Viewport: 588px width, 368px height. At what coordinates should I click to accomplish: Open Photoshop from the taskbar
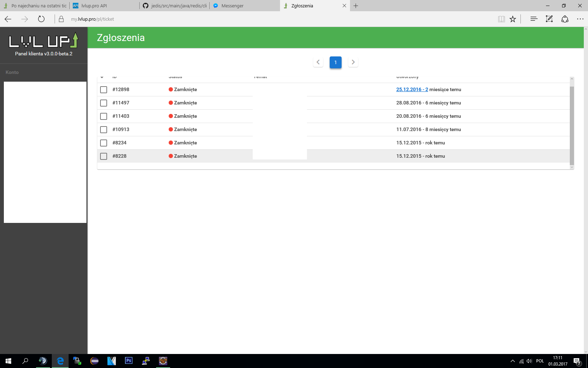[128, 361]
